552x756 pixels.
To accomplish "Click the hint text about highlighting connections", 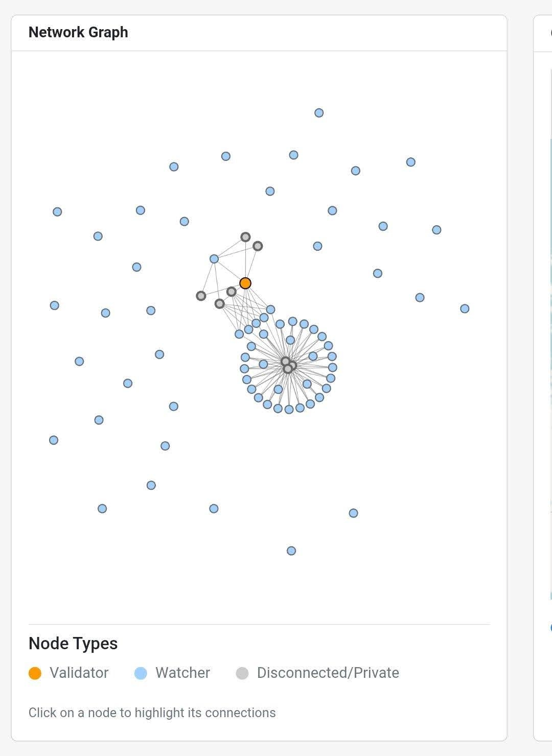I will pyautogui.click(x=152, y=713).
